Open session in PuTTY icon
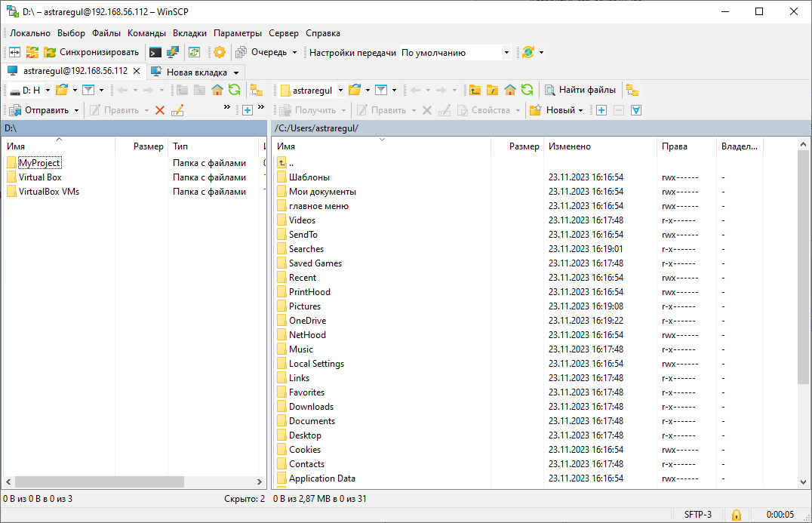Image resolution: width=812 pixels, height=523 pixels. pos(173,52)
